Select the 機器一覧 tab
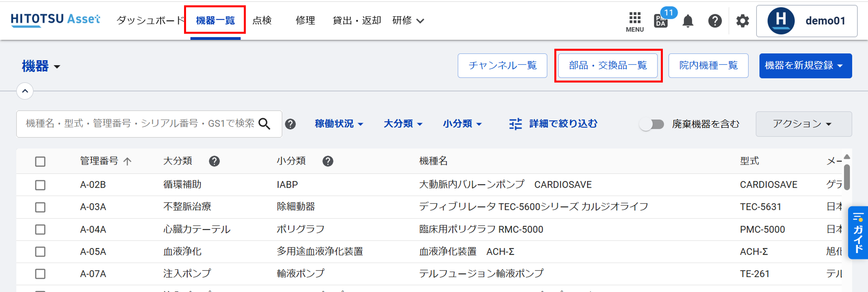Image resolution: width=868 pixels, height=292 pixels. pyautogui.click(x=215, y=21)
